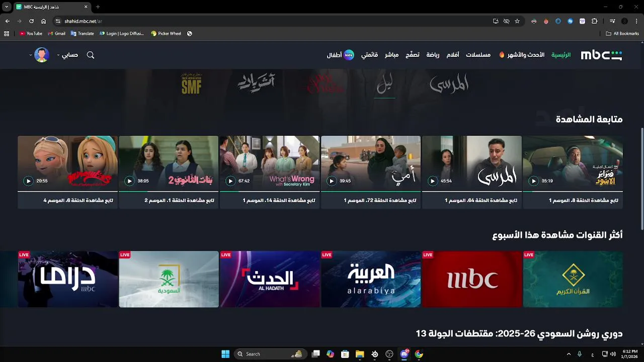Open the مسلسلات series menu

click(478, 55)
